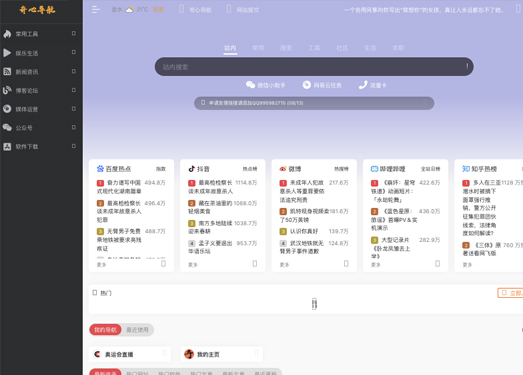Click the refresh icon at bottom of 微博 card

click(346, 264)
